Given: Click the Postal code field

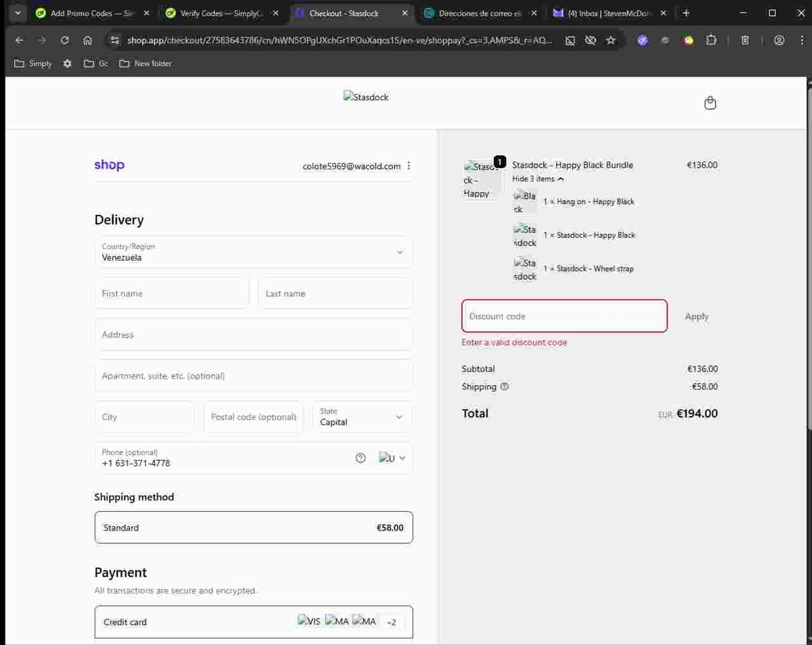Looking at the screenshot, I should [x=253, y=417].
